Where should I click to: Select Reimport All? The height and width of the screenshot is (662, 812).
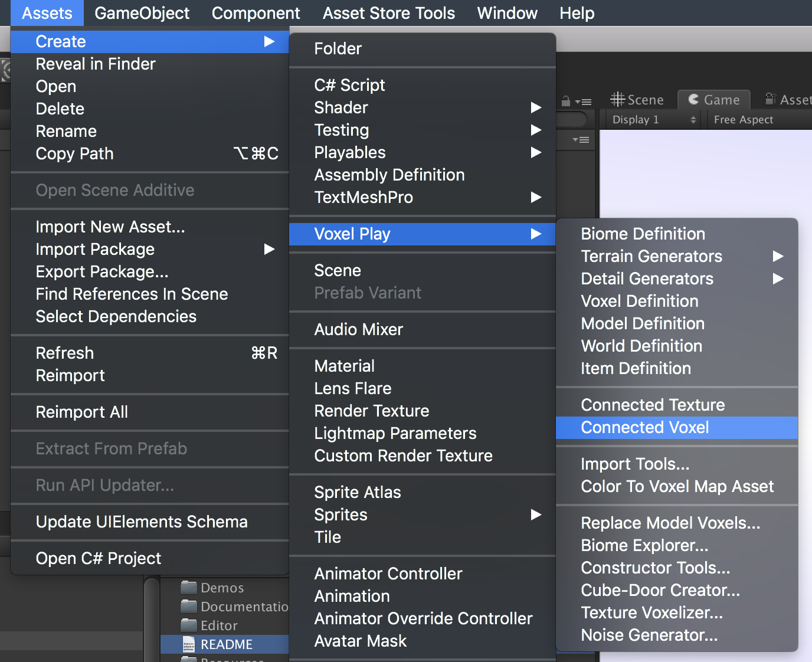click(x=150, y=412)
